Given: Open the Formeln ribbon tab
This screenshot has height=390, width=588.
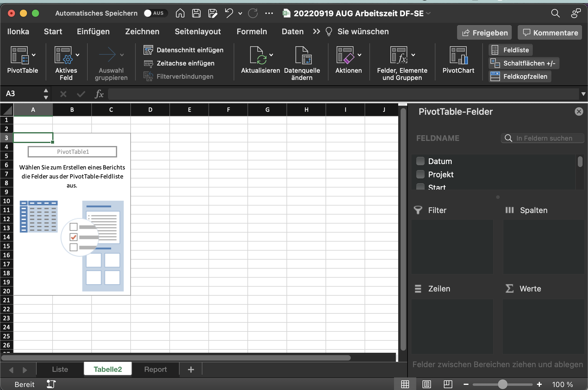Looking at the screenshot, I should 252,32.
